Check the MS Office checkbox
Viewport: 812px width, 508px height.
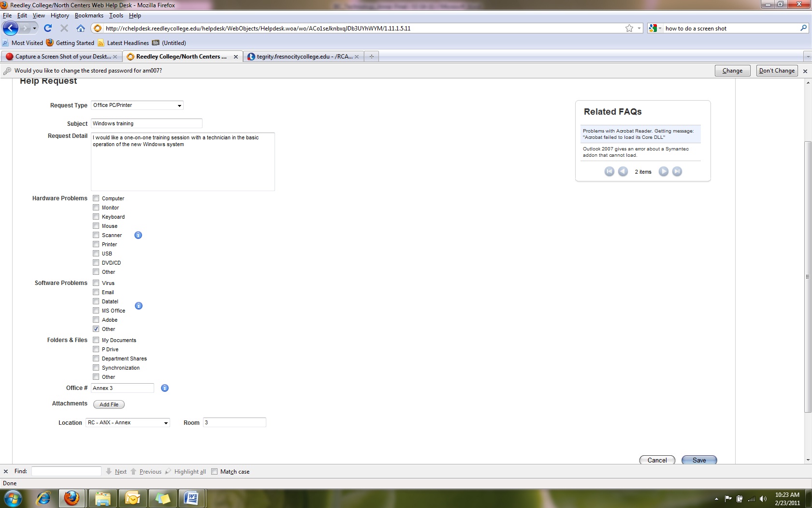(96, 311)
